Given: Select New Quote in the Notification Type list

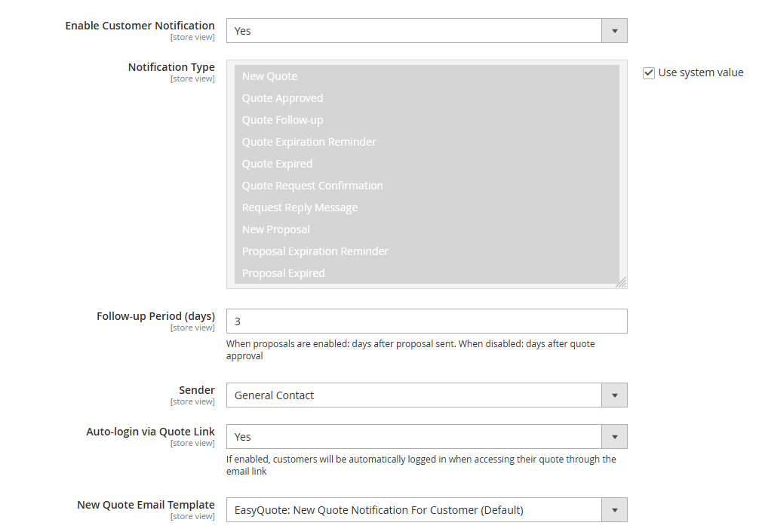Looking at the screenshot, I should (269, 75).
